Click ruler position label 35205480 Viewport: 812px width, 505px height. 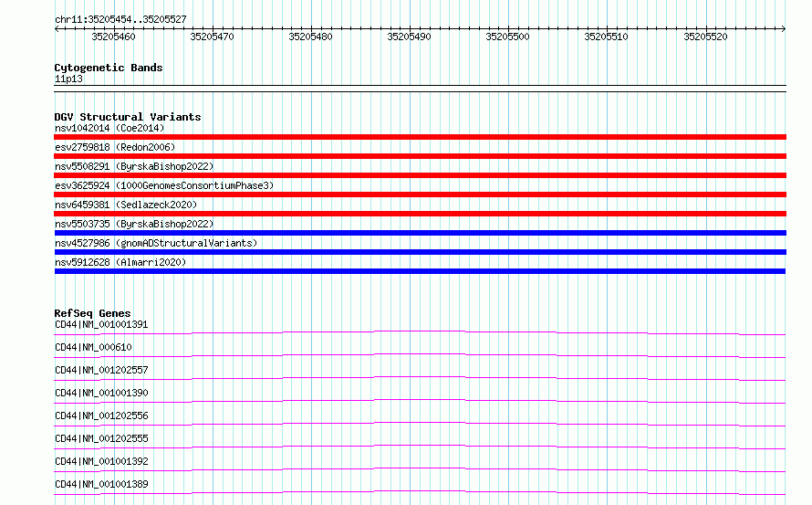(310, 37)
